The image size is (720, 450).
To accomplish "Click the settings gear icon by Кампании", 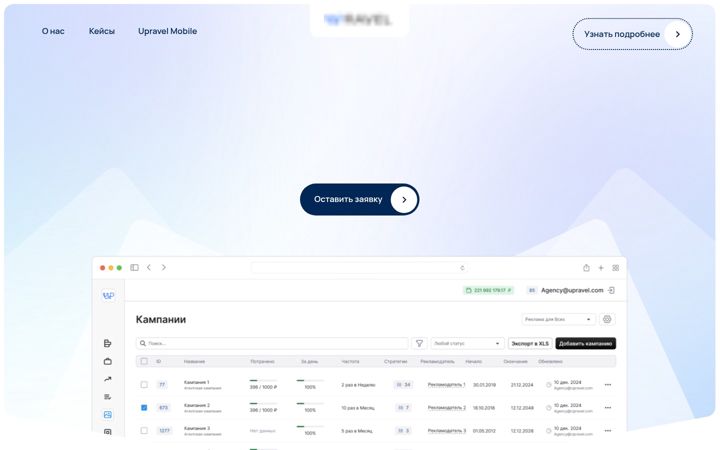I will [x=607, y=319].
